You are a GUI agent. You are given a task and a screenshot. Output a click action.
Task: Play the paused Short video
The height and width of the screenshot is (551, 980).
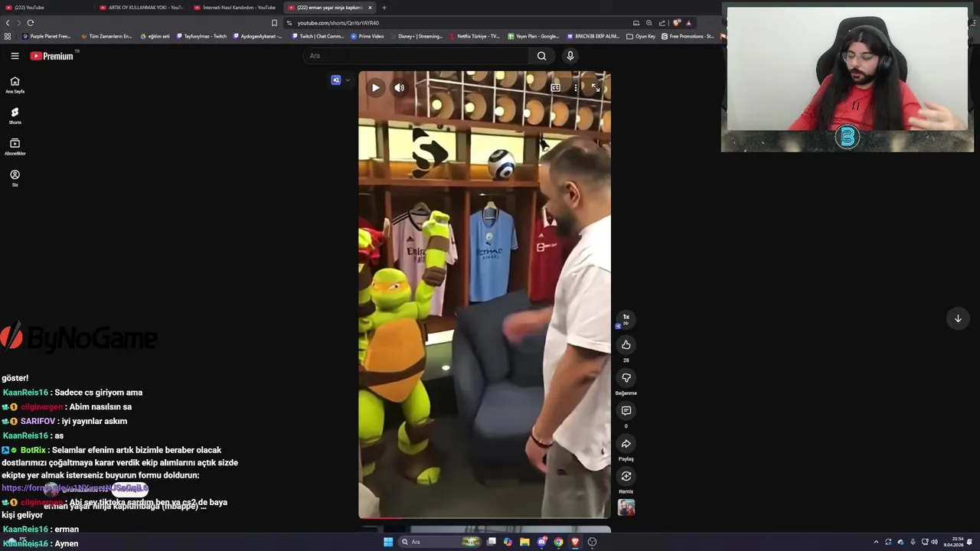[375, 88]
